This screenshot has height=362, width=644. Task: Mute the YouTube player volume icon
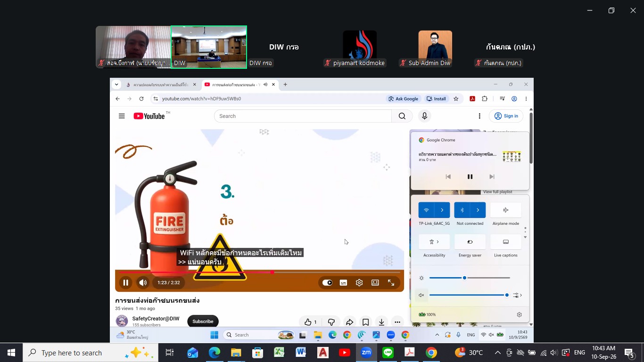tap(143, 283)
